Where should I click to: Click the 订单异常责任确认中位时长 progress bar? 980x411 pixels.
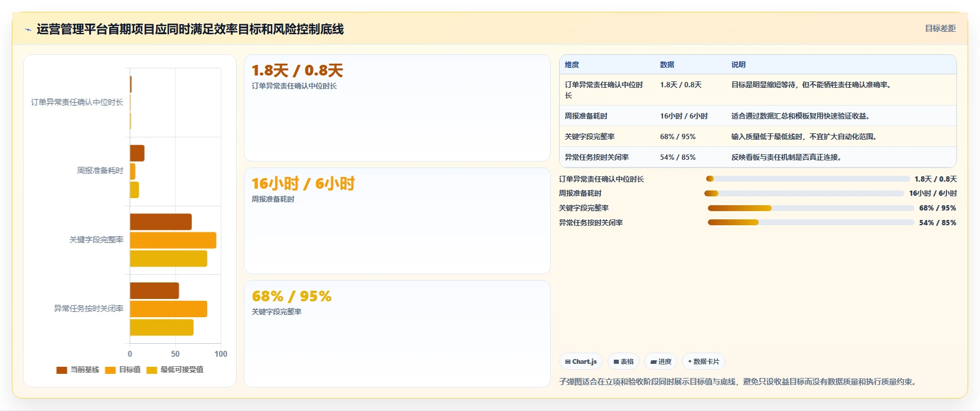(808, 179)
